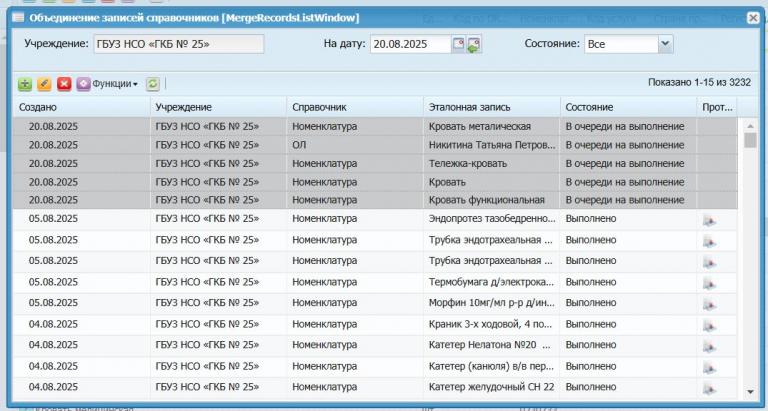
Task: Click the Учреждение input field
Action: point(179,44)
